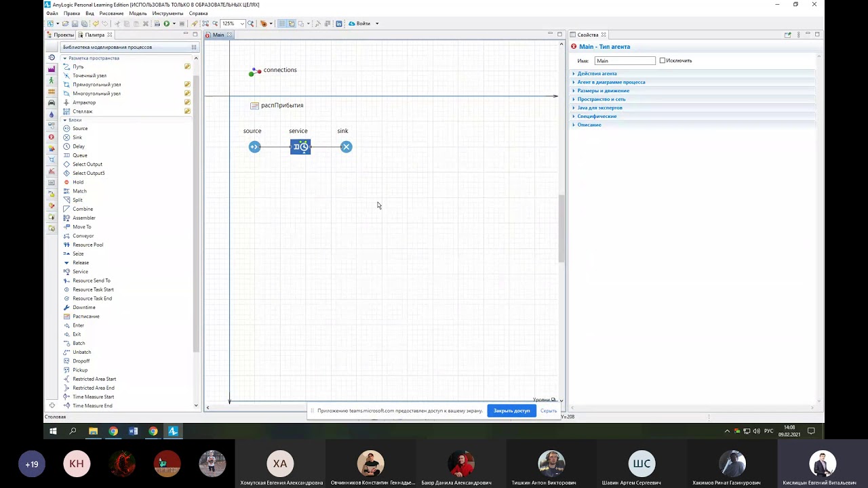868x488 pixels.
Task: Click the Войти sign-in button
Action: pos(360,24)
